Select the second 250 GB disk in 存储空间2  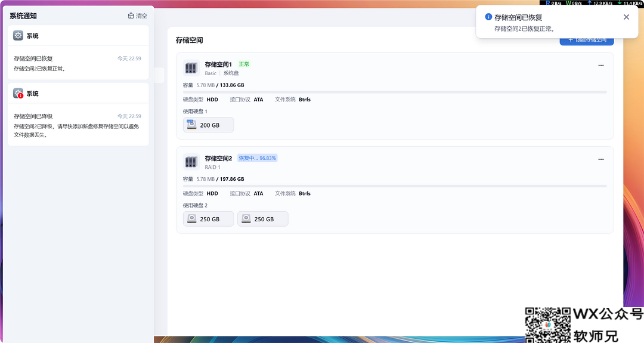(263, 219)
